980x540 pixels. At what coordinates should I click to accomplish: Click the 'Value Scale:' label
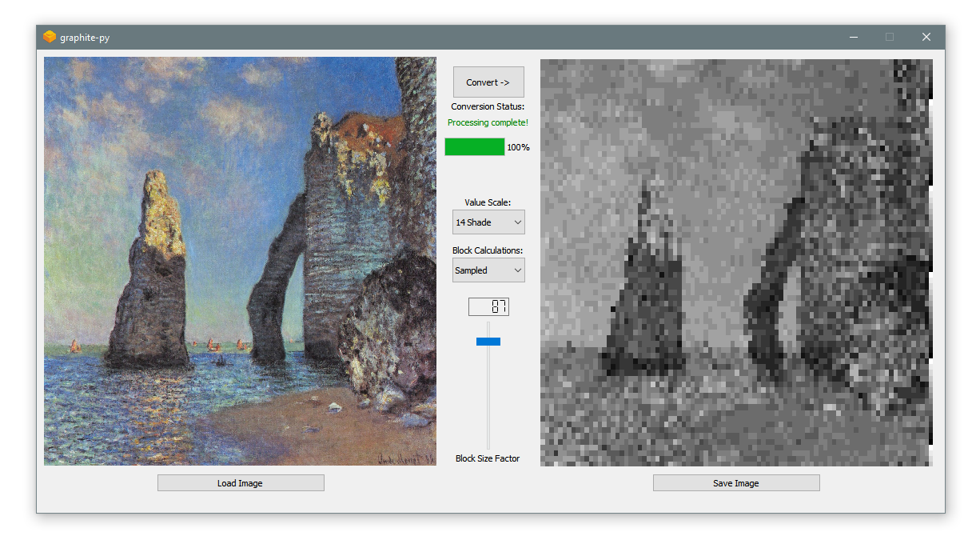488,202
